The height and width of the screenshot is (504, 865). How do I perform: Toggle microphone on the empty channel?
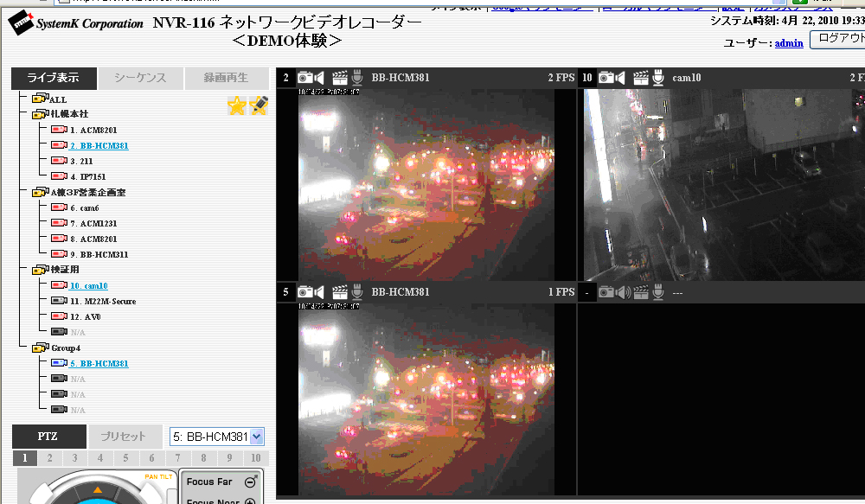[658, 292]
